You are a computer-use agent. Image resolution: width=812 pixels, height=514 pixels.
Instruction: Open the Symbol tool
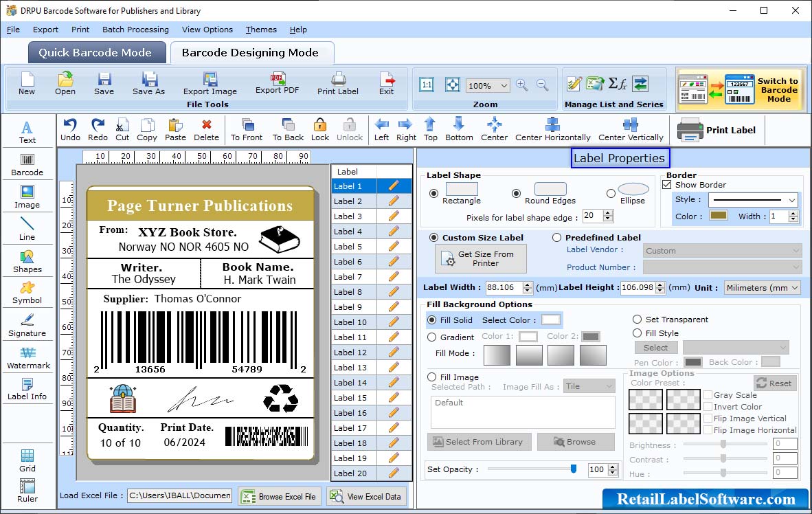click(x=27, y=293)
